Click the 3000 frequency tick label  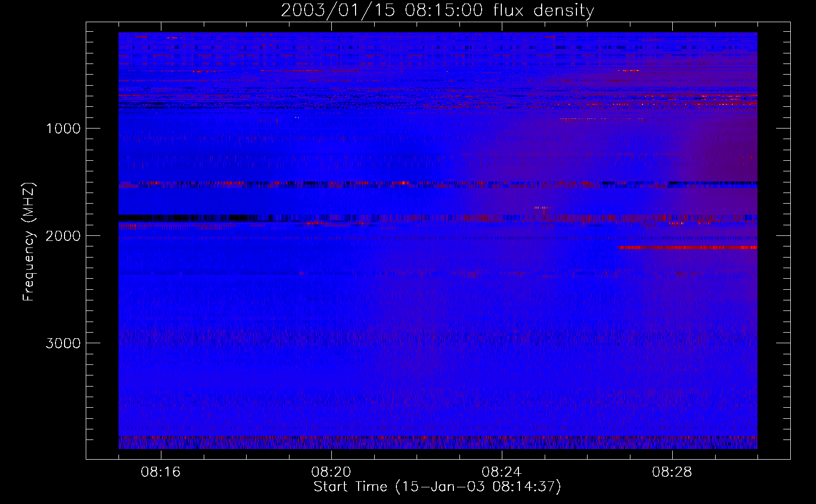pyautogui.click(x=63, y=343)
